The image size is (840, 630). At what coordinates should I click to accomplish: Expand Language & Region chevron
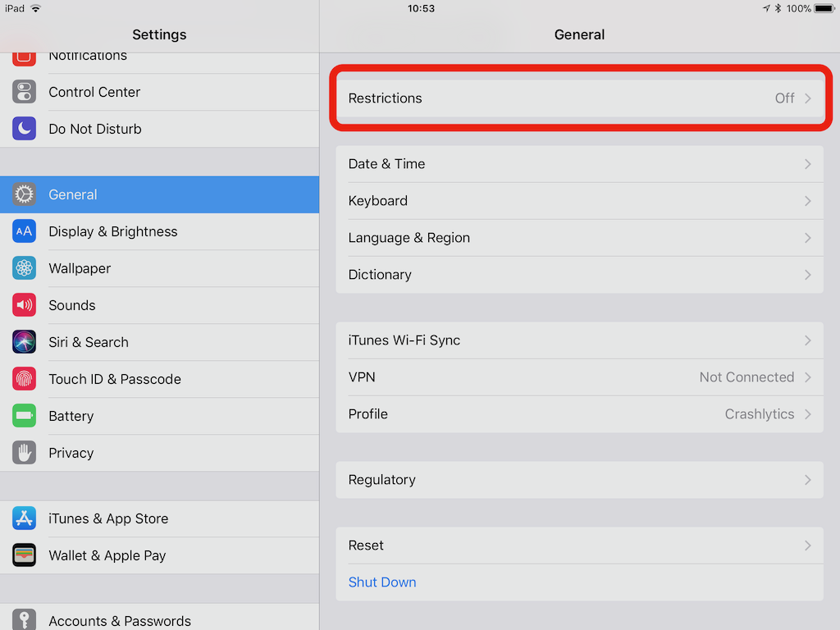(x=808, y=238)
